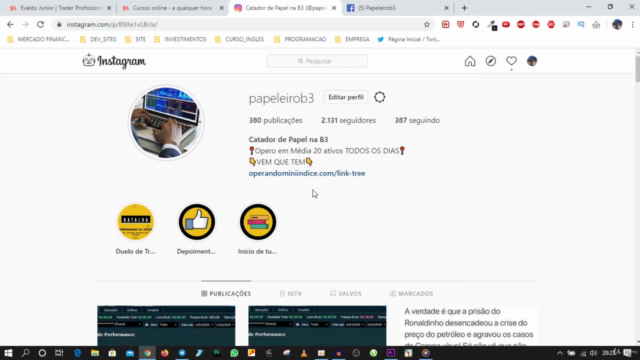Screen dimensions: 640x360
Task: Click the address bar URL
Action: click(x=112, y=24)
